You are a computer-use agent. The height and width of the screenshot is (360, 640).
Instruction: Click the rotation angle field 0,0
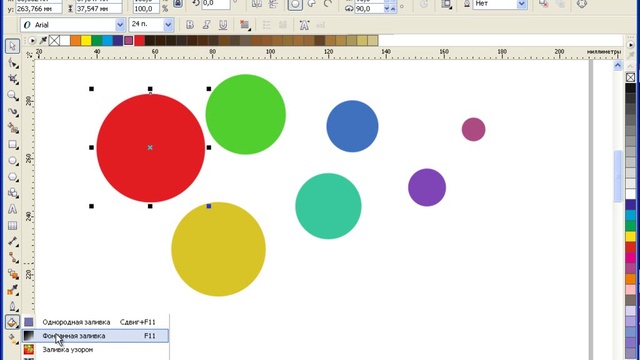(216, 4)
